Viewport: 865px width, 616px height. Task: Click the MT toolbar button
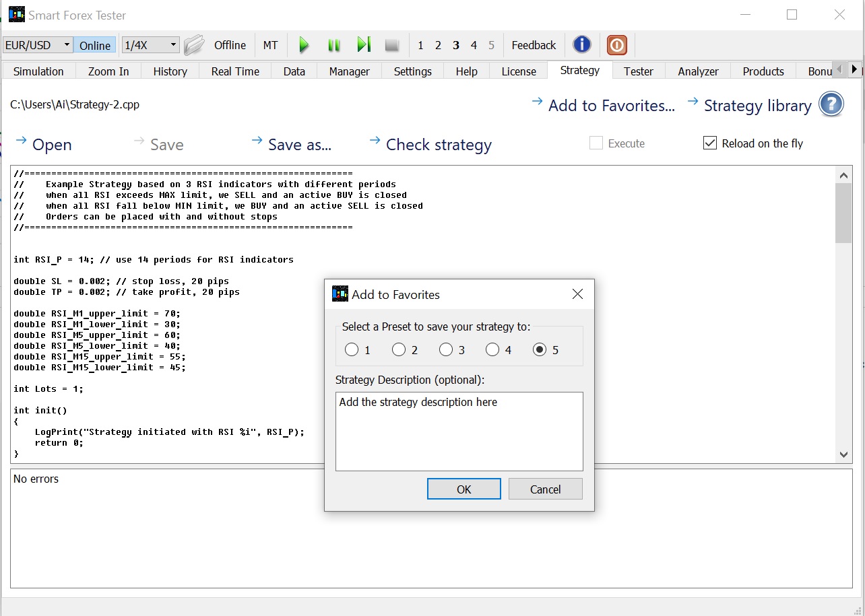pos(270,45)
